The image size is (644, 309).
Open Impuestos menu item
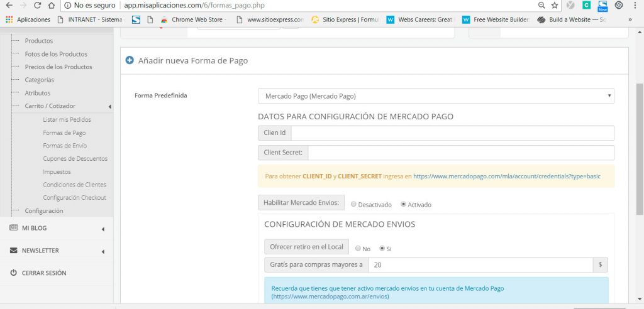click(57, 171)
